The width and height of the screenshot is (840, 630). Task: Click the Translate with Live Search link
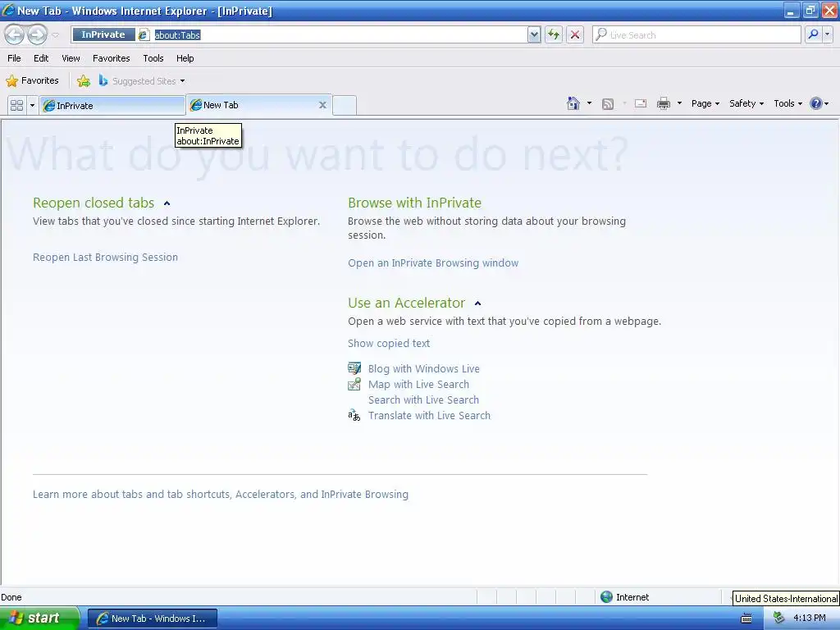[429, 415]
